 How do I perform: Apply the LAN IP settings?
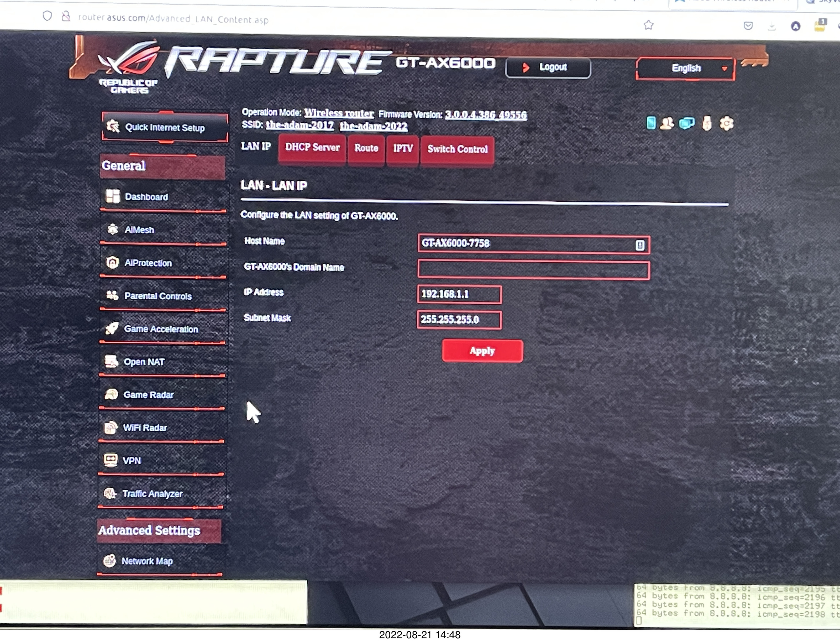[x=482, y=351]
